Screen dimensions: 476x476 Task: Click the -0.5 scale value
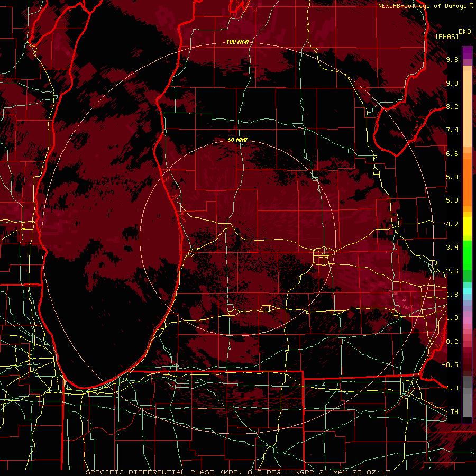point(450,365)
